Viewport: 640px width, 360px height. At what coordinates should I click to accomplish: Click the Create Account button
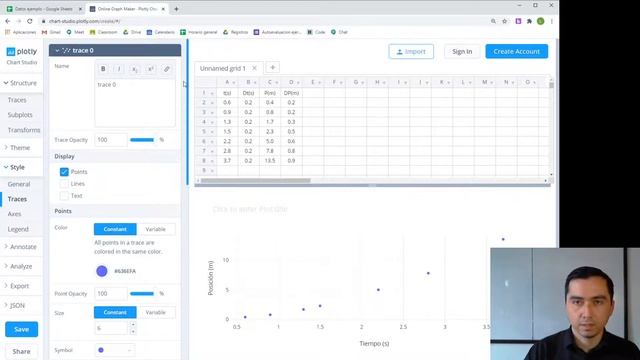pyautogui.click(x=516, y=51)
